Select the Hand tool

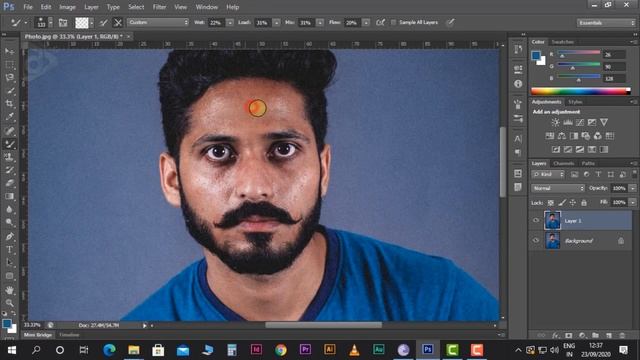click(x=9, y=290)
